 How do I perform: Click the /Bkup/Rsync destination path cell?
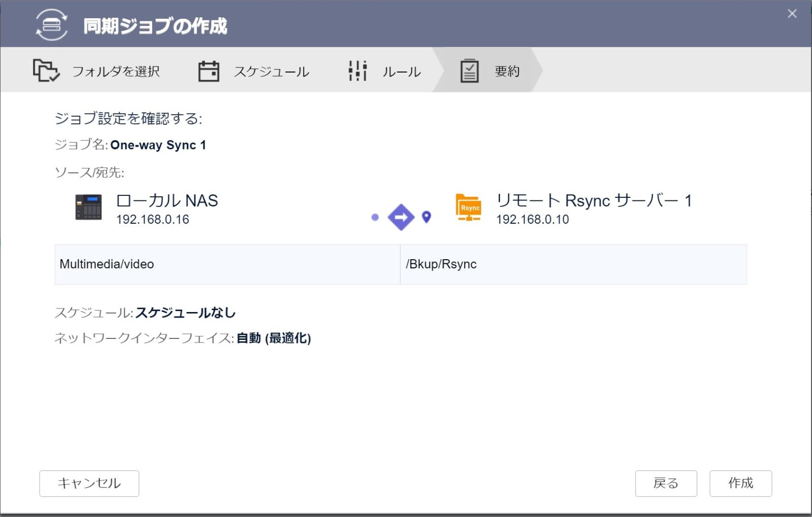point(573,264)
